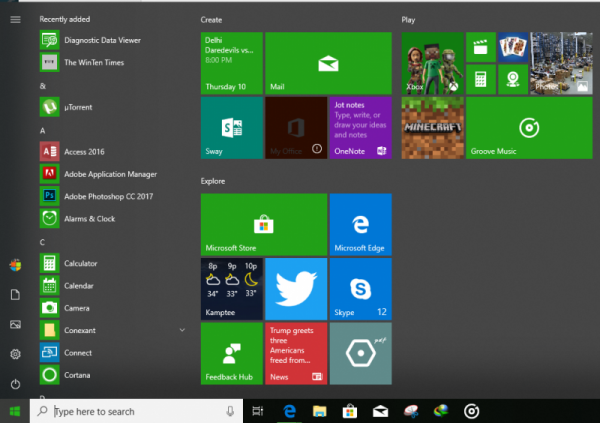Screen dimensions: 600x423
Task: Click the Minecraft tile
Action: tap(432, 129)
